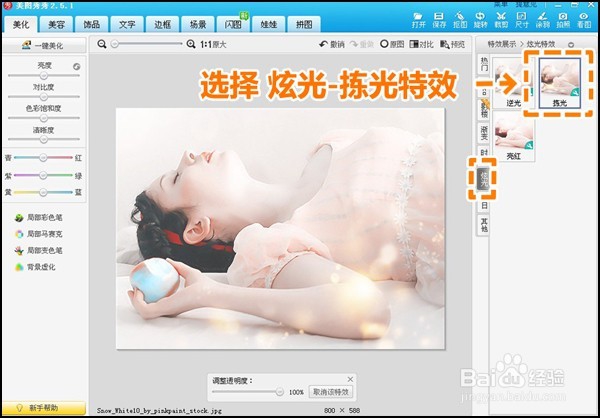Toggle 原图 original image view

click(x=392, y=44)
